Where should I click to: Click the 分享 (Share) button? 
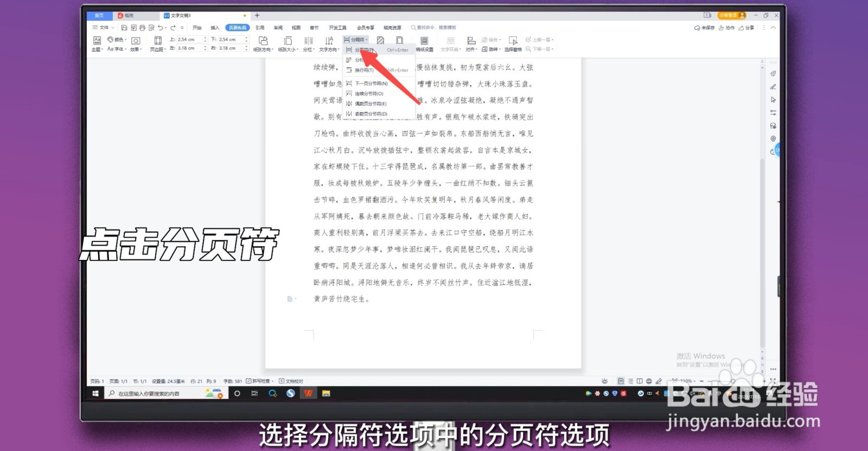(x=746, y=28)
